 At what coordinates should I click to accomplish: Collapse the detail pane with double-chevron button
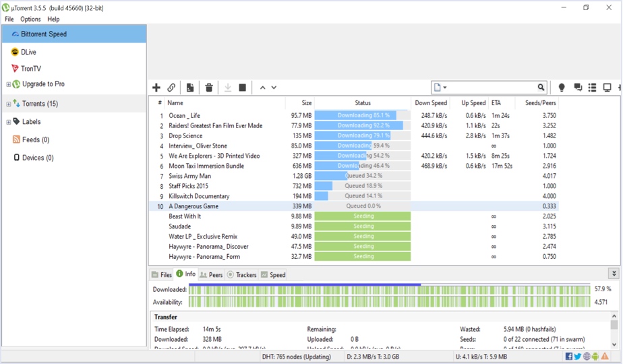click(x=614, y=274)
